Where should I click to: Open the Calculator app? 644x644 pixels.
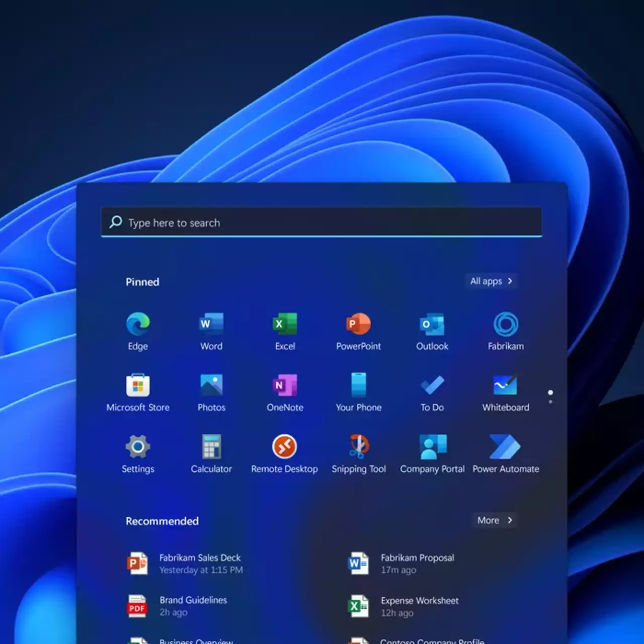point(211,454)
